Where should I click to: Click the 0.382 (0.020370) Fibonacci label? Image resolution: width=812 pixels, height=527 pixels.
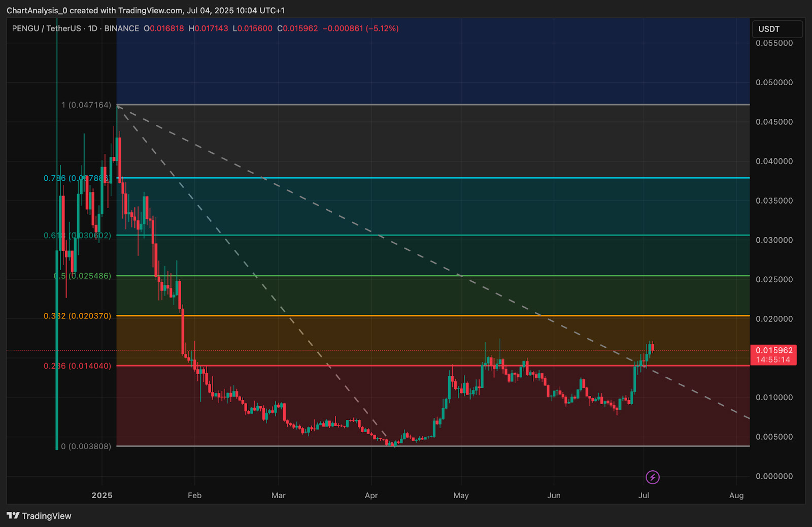point(77,316)
